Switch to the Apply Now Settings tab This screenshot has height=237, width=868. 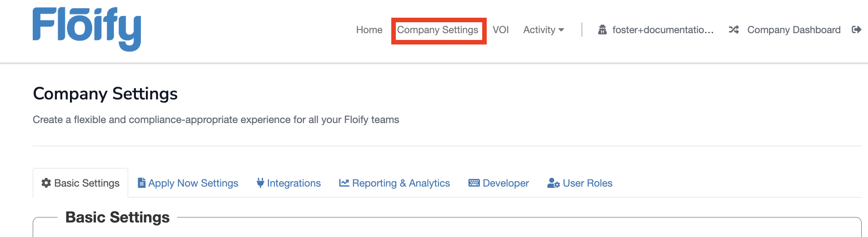(193, 183)
